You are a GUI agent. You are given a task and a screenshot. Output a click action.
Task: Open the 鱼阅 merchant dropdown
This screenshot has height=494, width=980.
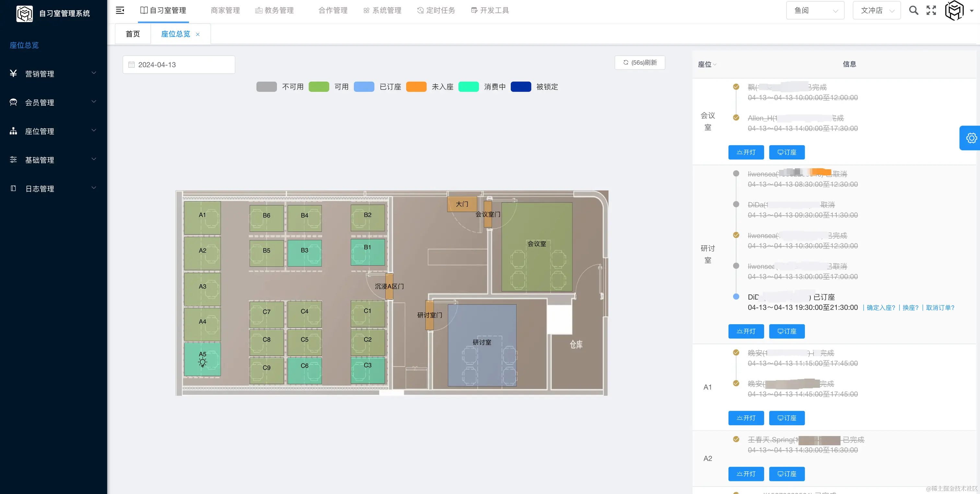[815, 10]
